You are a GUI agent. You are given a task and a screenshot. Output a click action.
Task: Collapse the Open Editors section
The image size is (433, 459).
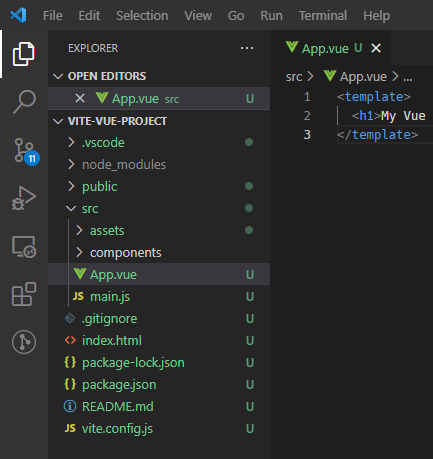click(58, 76)
